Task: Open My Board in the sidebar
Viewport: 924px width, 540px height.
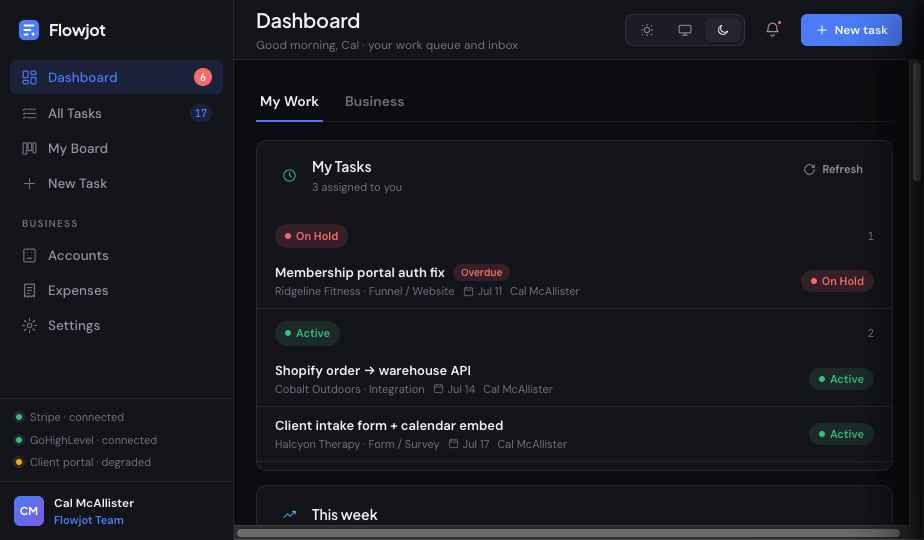Action: (x=116, y=149)
